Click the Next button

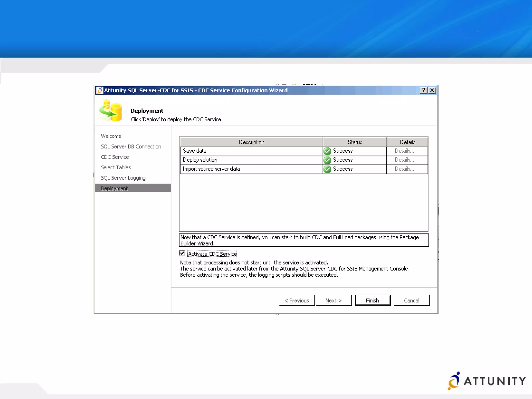point(334,300)
